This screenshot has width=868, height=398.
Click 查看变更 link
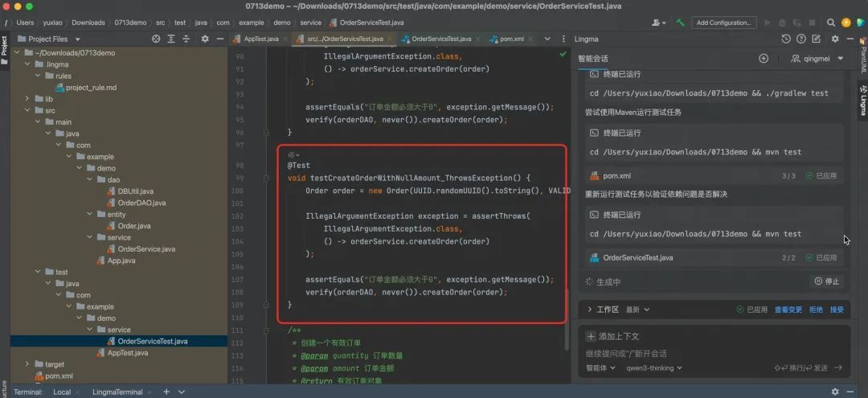pyautogui.click(x=788, y=310)
